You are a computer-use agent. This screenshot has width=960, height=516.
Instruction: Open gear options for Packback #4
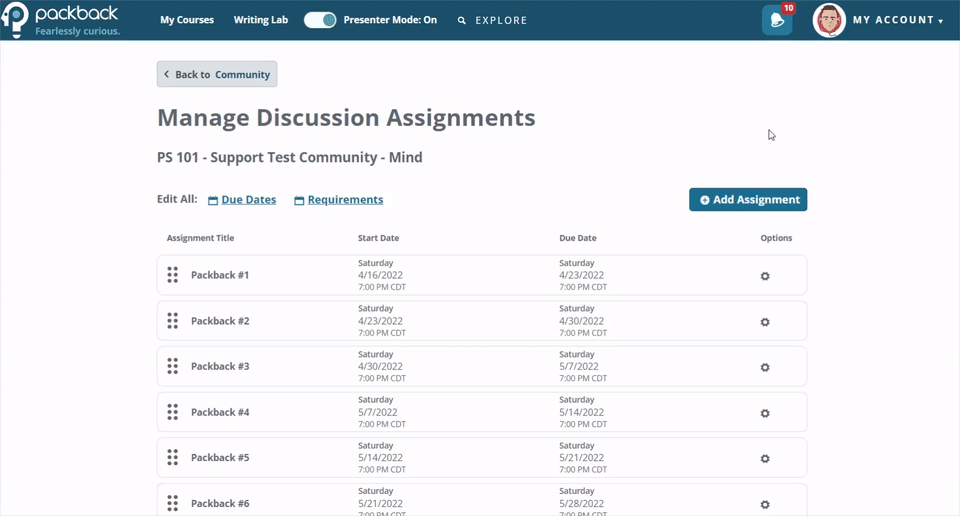click(x=765, y=413)
